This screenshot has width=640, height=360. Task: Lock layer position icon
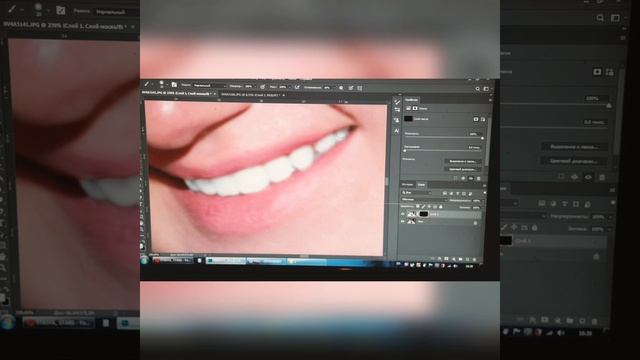click(429, 207)
